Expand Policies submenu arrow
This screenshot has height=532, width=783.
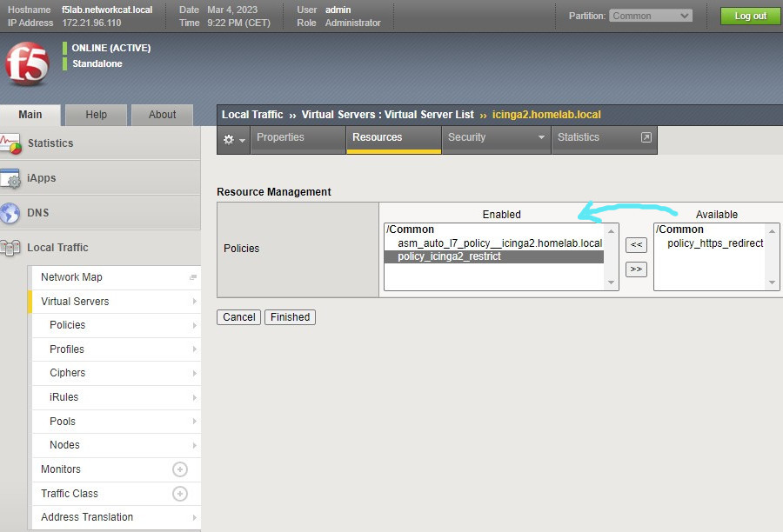pyautogui.click(x=194, y=325)
